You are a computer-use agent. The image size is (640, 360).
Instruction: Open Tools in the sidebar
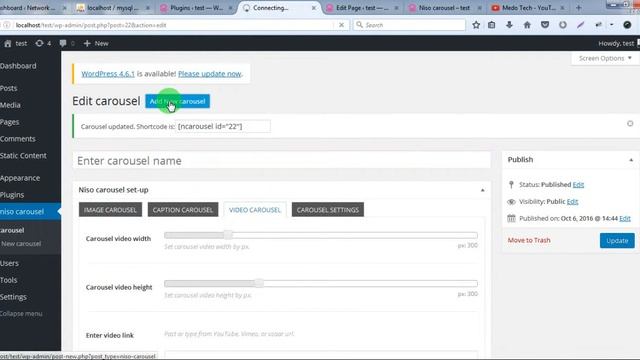pos(9,280)
